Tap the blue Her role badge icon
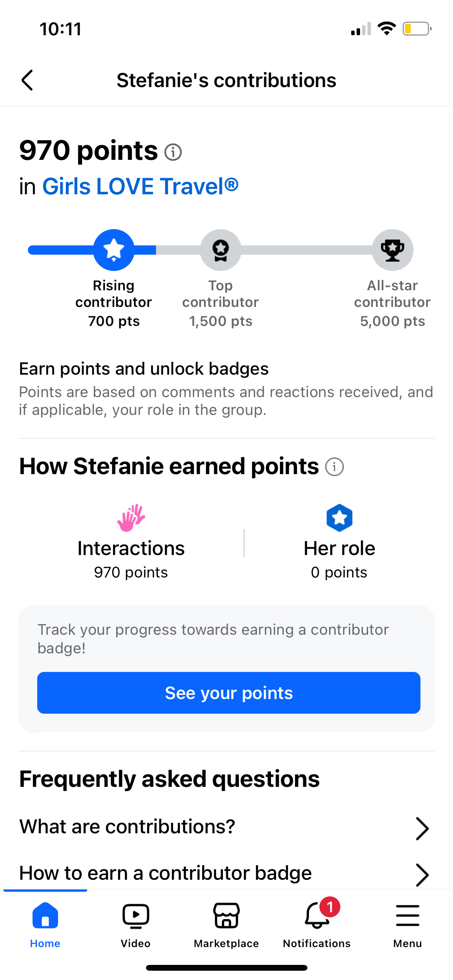 339,518
